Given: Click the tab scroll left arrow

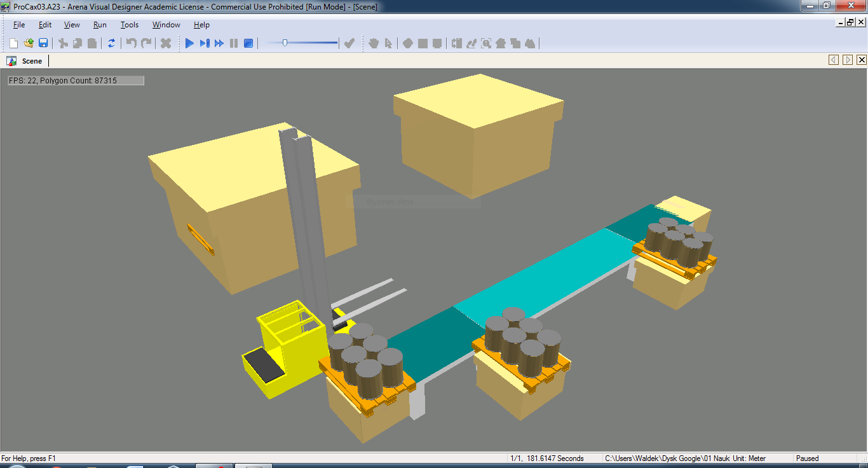Looking at the screenshot, I should click(x=834, y=60).
